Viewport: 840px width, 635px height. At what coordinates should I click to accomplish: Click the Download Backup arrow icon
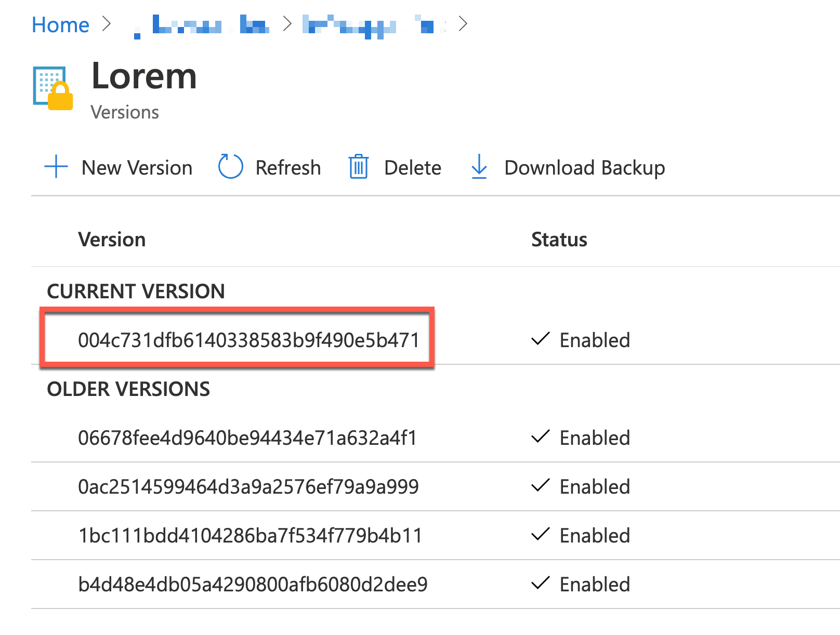pos(478,167)
